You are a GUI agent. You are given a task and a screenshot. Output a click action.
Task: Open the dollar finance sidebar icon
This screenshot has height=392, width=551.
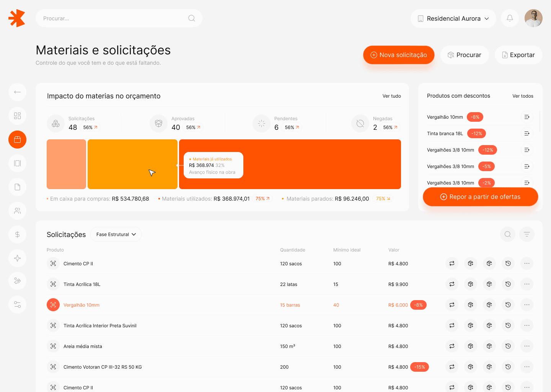(17, 234)
